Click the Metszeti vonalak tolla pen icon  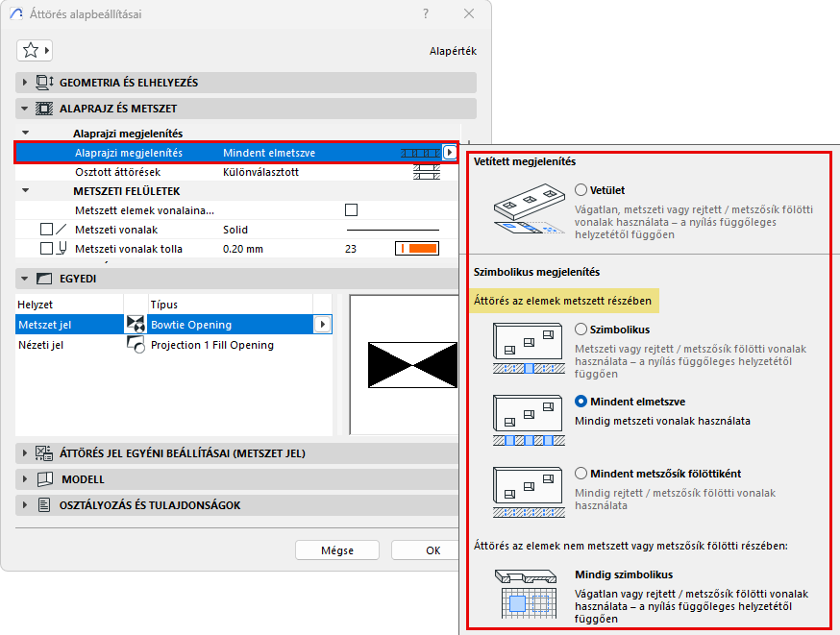[62, 249]
